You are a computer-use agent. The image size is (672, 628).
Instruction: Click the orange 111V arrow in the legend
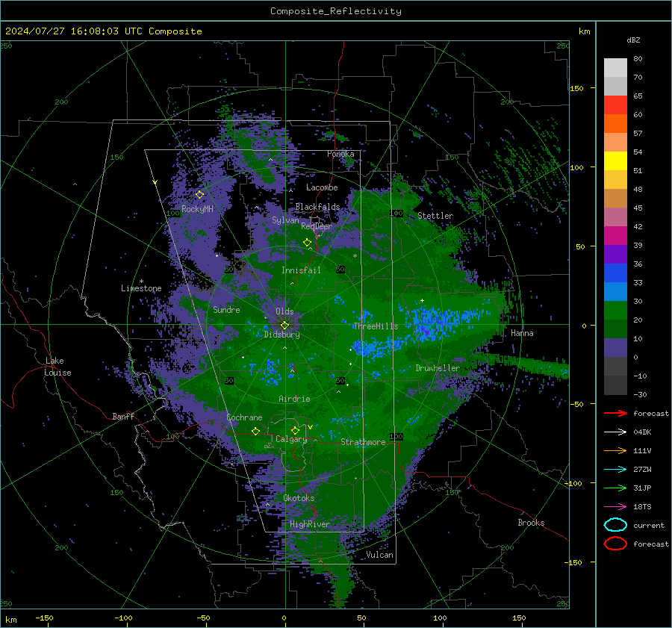[615, 450]
